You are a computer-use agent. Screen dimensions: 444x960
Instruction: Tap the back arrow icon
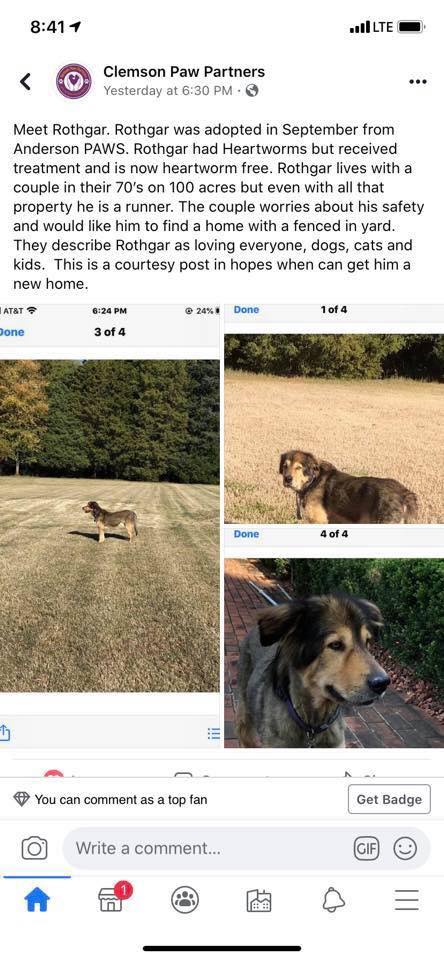click(25, 81)
